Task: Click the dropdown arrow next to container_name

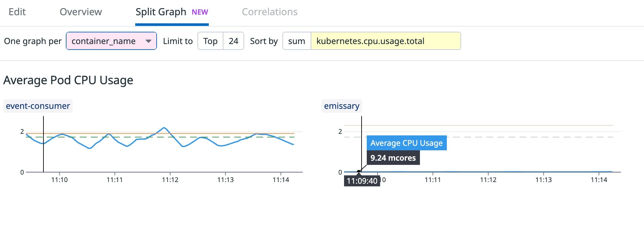Action: (149, 41)
